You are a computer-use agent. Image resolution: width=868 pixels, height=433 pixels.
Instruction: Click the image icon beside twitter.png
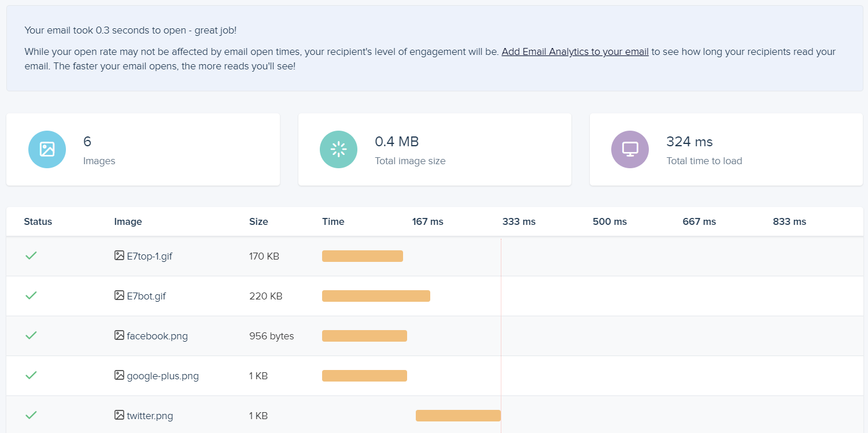(x=119, y=415)
